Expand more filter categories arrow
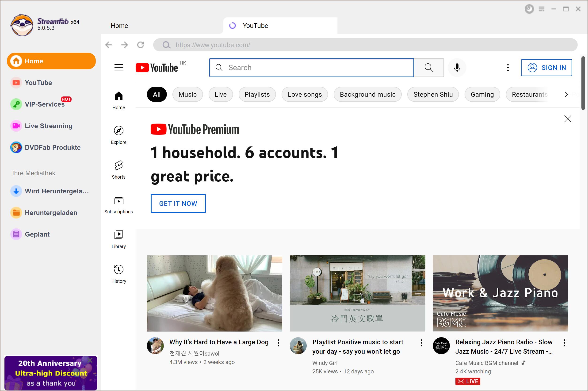This screenshot has width=588, height=391. [x=566, y=94]
